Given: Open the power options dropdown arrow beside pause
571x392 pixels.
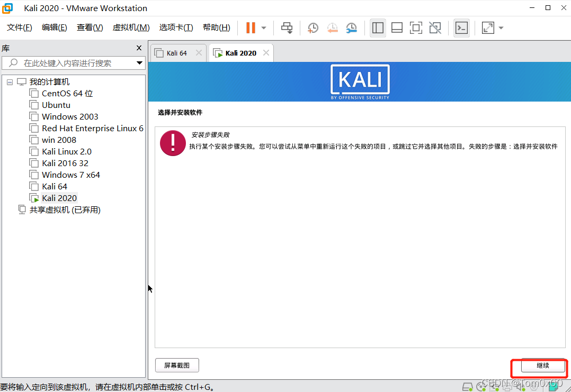Looking at the screenshot, I should point(264,28).
